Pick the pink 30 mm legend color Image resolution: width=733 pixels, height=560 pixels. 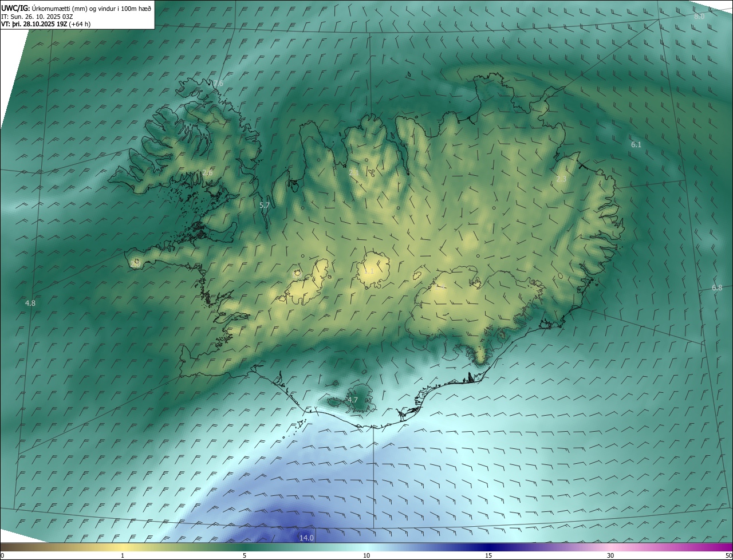[610, 547]
